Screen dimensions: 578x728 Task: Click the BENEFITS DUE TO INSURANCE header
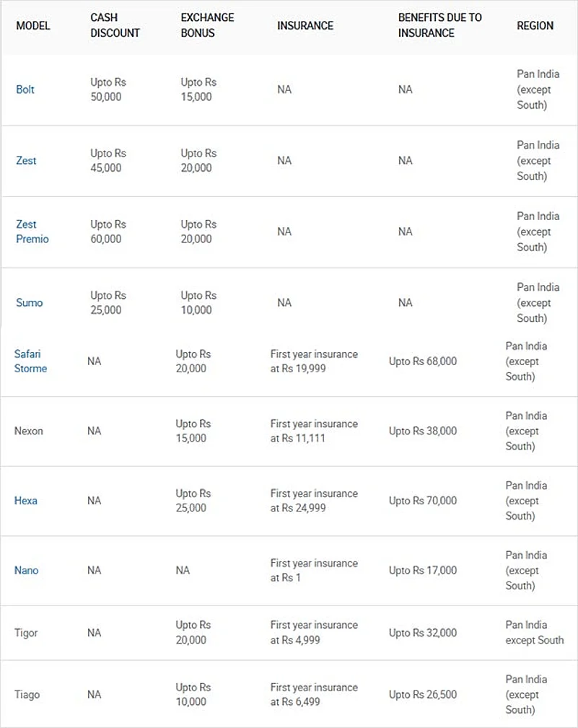439,25
